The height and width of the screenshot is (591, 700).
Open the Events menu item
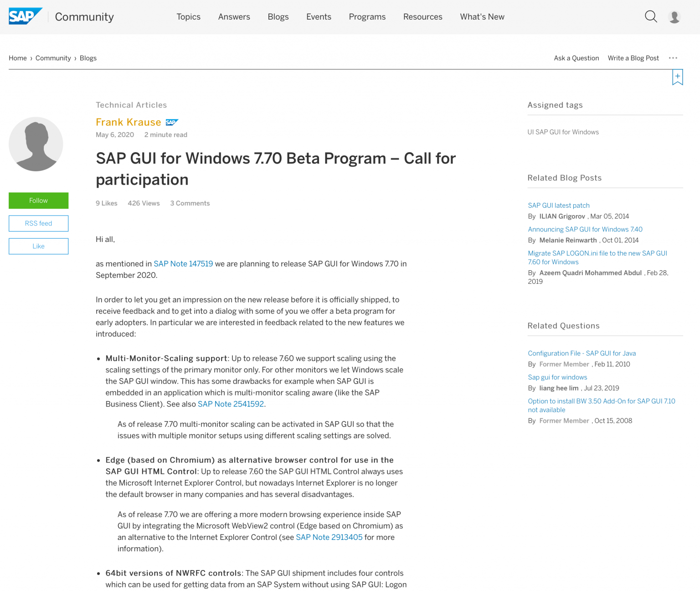click(x=318, y=17)
